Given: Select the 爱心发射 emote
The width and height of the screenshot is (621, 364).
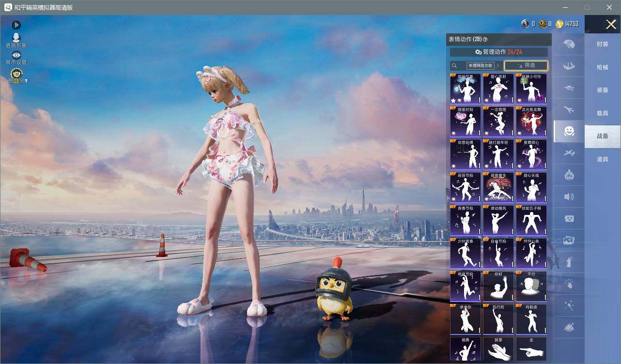Looking at the screenshot, I should pos(498,88).
